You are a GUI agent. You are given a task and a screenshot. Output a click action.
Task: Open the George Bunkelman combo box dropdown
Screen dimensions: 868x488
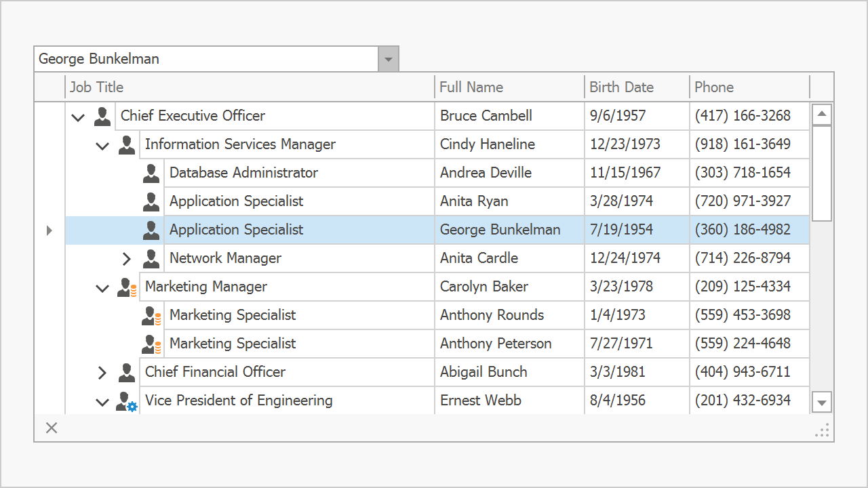388,59
